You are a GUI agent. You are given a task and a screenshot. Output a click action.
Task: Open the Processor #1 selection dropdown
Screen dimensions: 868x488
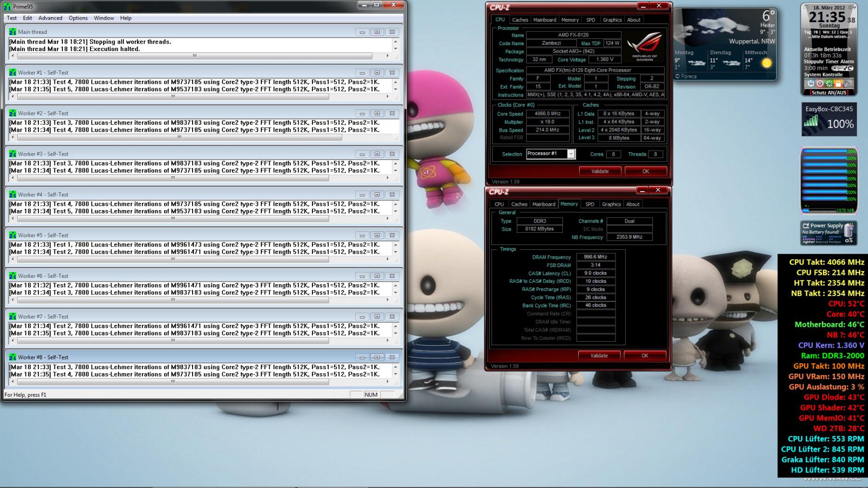pos(571,154)
